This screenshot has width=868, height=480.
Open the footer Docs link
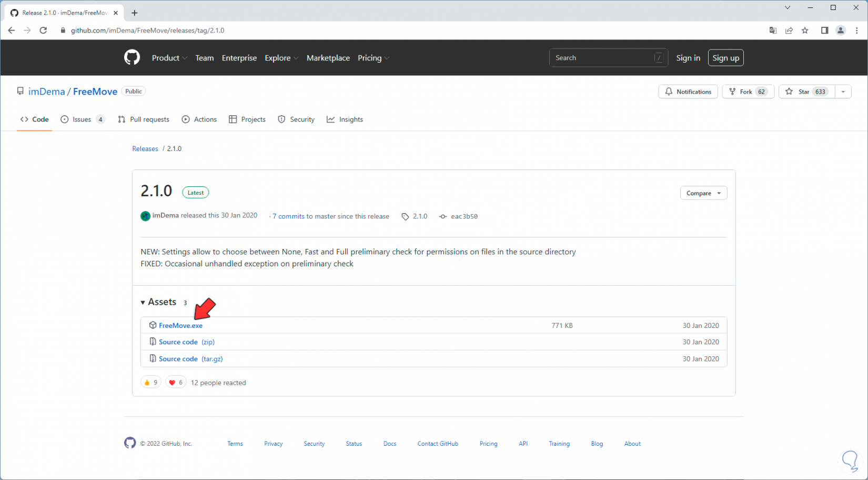pos(390,444)
